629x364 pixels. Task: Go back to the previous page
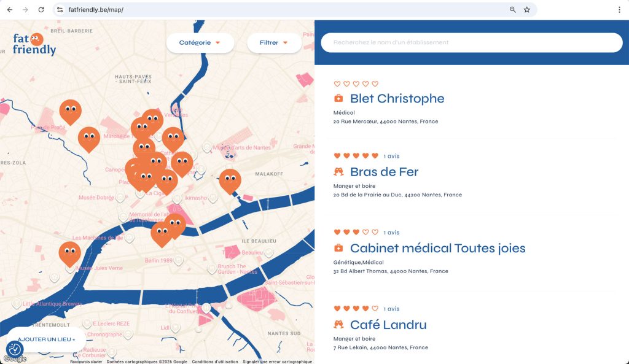coord(9,10)
